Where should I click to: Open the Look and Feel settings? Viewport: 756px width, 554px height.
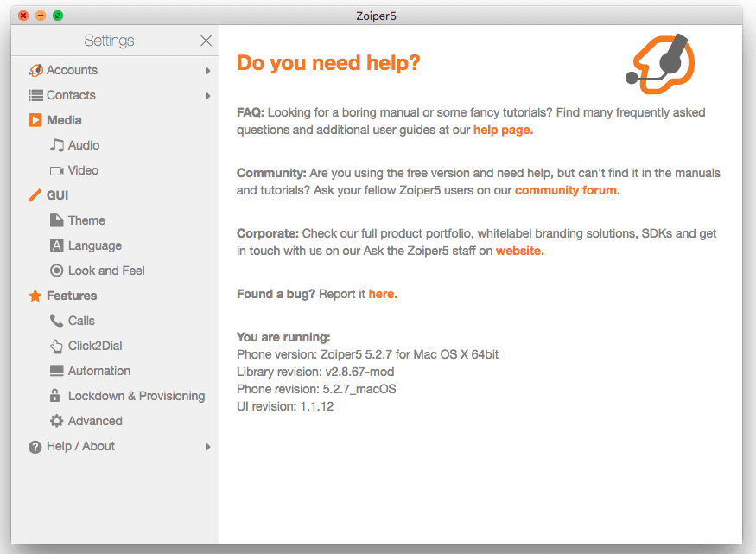point(106,271)
